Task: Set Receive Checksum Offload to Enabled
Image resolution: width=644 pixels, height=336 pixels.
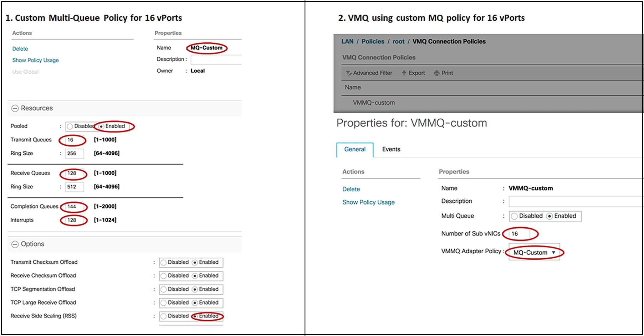Action: (195, 276)
